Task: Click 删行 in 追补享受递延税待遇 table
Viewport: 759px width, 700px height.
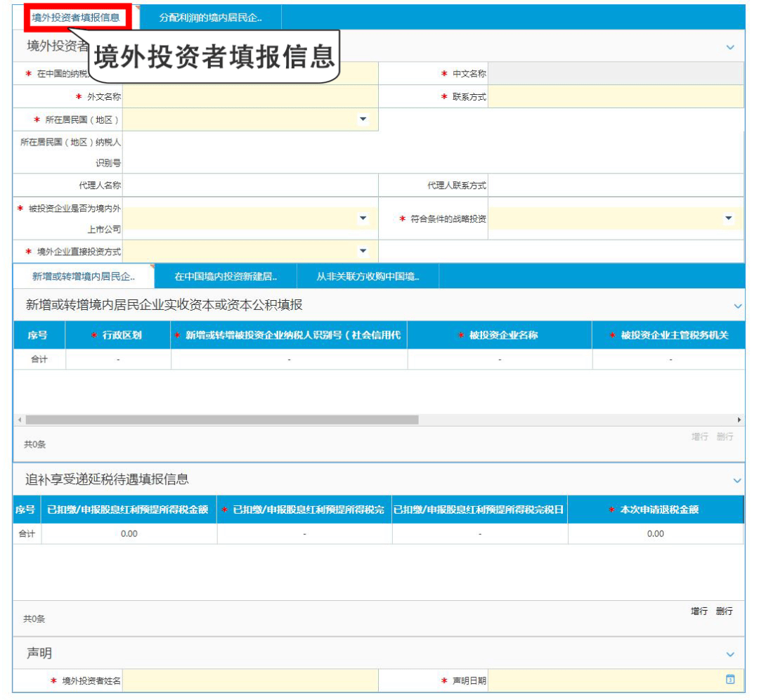Action: pyautogui.click(x=725, y=611)
